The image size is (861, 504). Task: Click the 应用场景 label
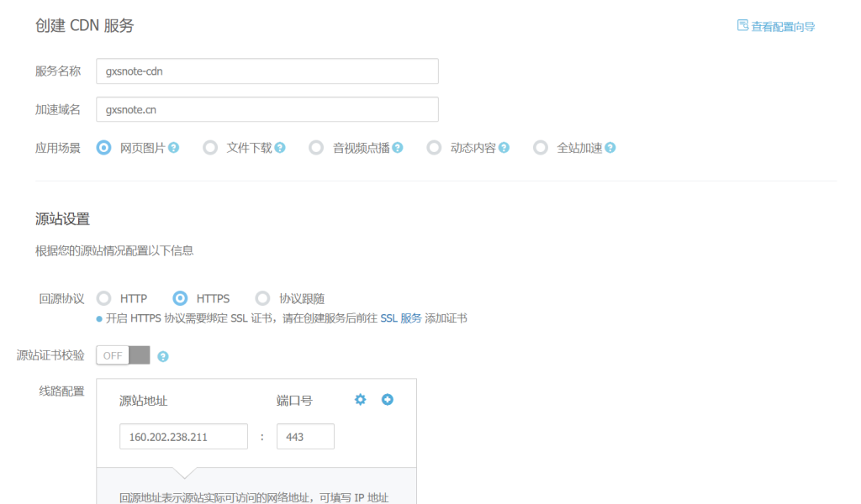pyautogui.click(x=58, y=148)
